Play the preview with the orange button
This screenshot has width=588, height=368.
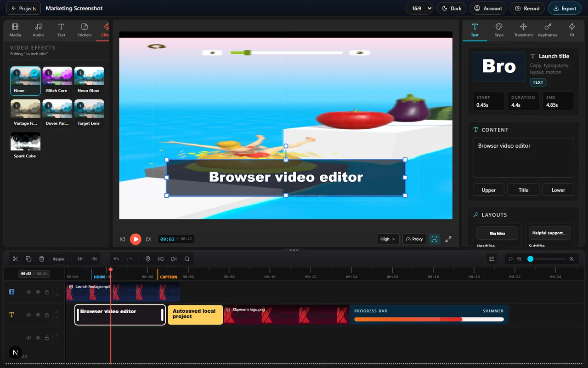[136, 239]
